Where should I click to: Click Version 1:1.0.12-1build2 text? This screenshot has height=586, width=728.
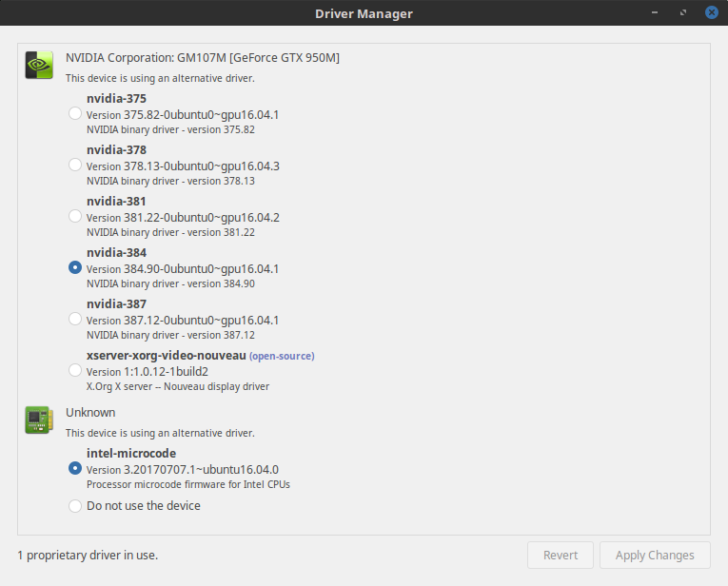coord(148,372)
